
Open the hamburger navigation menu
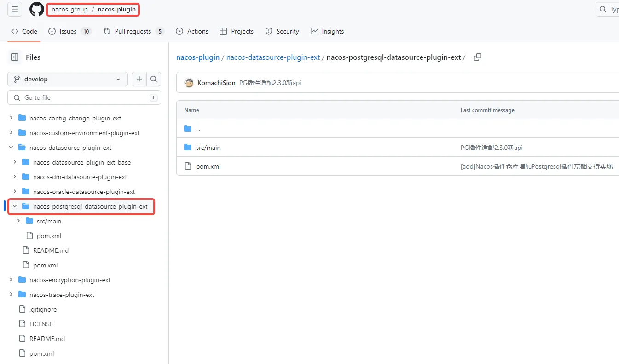pyautogui.click(x=14, y=9)
